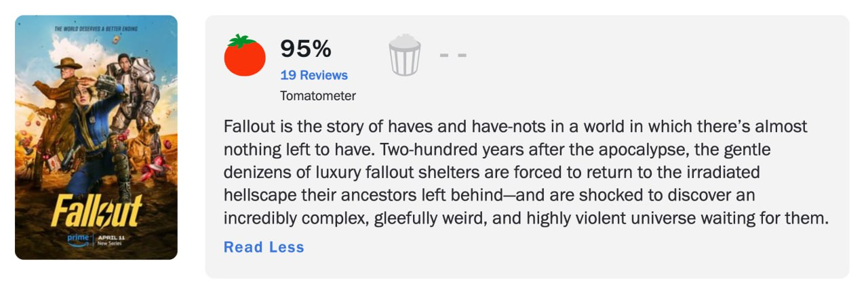The height and width of the screenshot is (302, 868).
Task: Click the audience score dashes placeholder
Action: click(453, 55)
